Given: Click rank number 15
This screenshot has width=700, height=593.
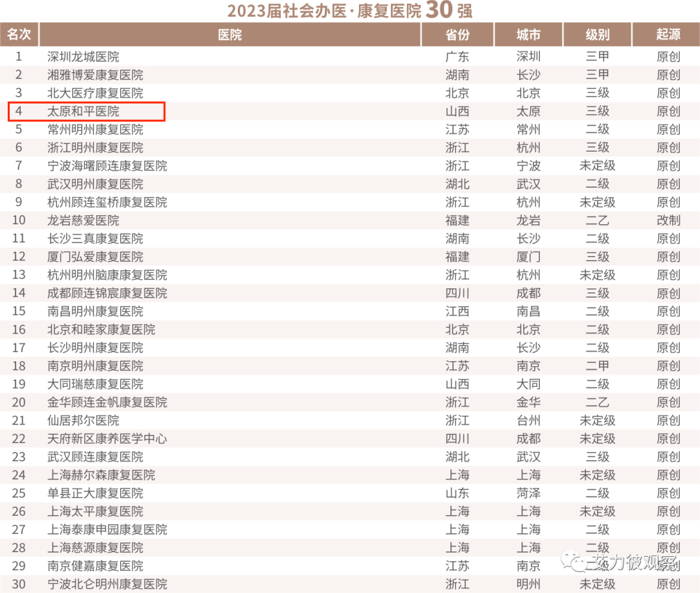Looking at the screenshot, I should [19, 311].
